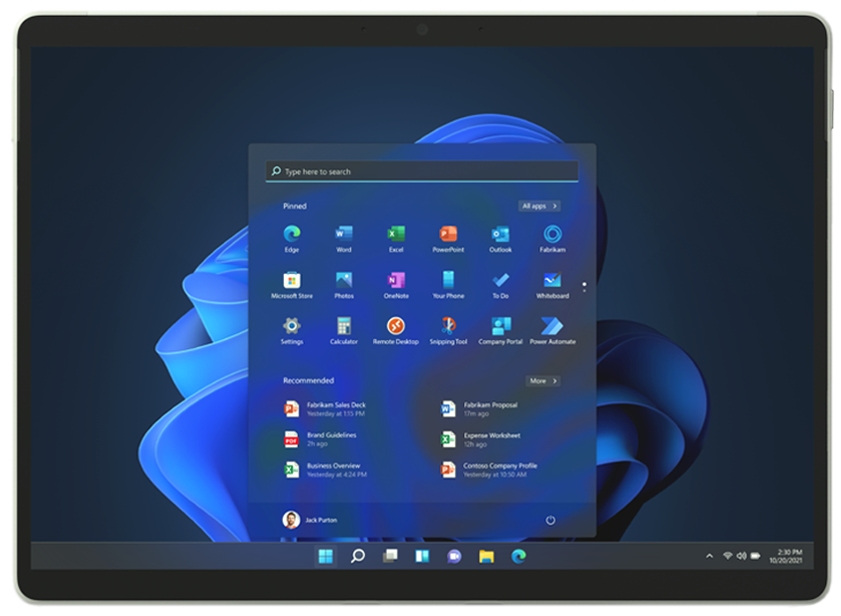Open Search from the taskbar
The height and width of the screenshot is (616, 841).
[358, 556]
